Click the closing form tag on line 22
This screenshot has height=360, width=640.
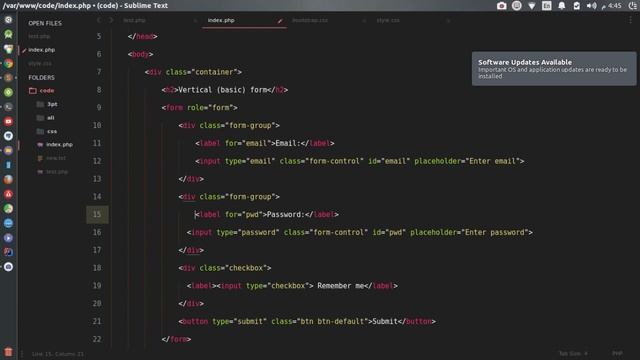tap(176, 339)
